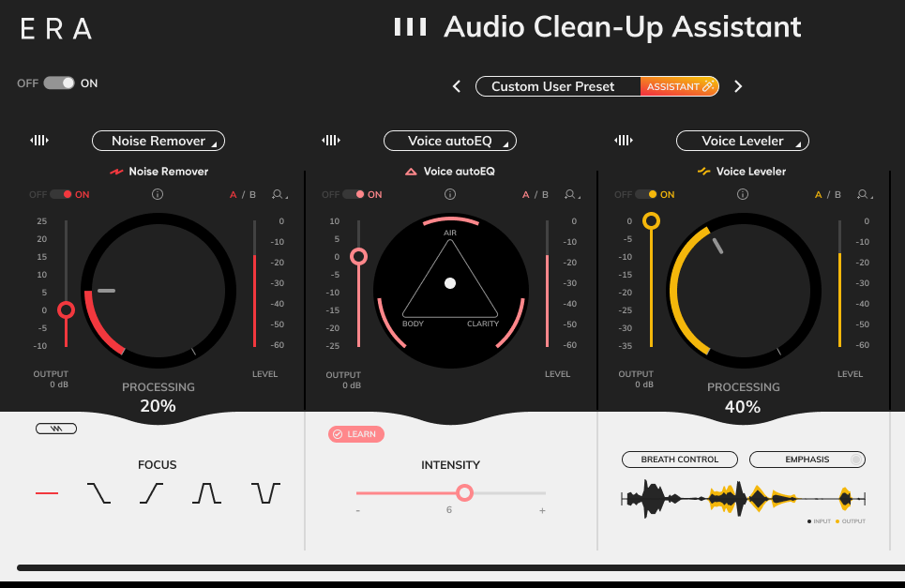
Task: Select the high-cut focus shape in Noise Remover
Action: point(98,491)
